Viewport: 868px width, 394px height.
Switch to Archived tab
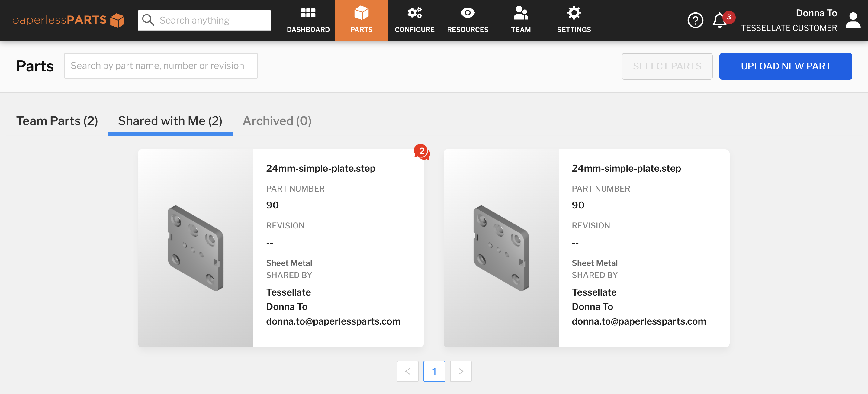(277, 121)
